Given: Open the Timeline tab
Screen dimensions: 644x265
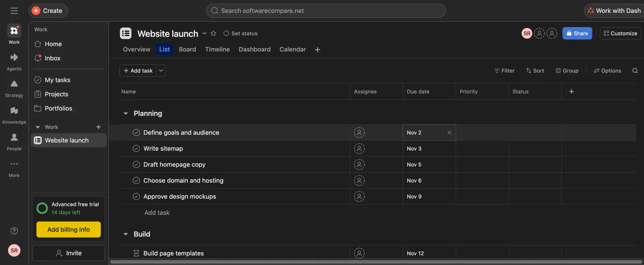Looking at the screenshot, I should [x=217, y=49].
